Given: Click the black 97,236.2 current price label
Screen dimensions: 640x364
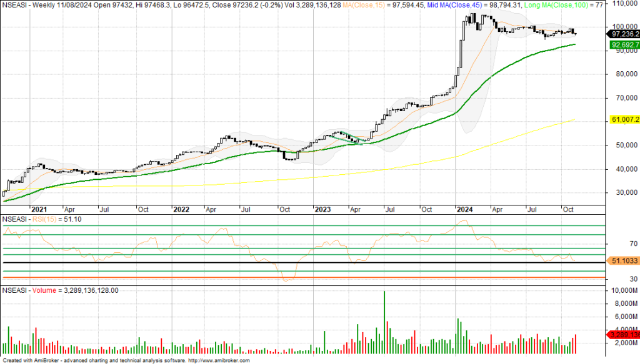Looking at the screenshot, I should point(625,34).
